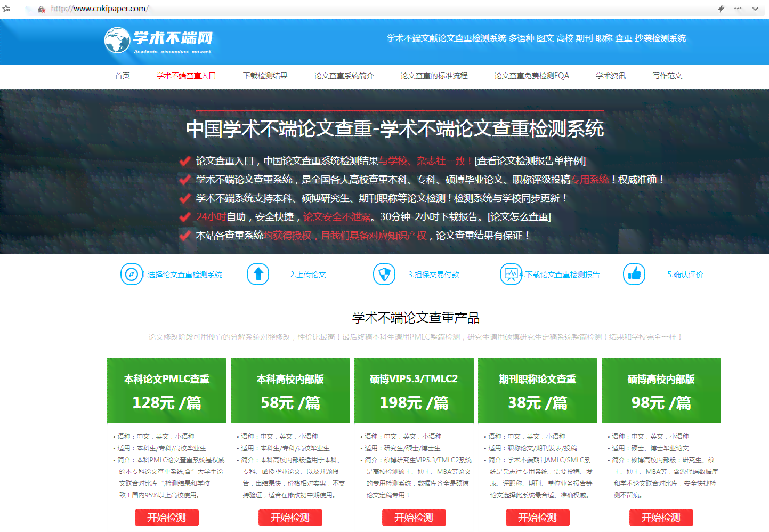Image resolution: width=769 pixels, height=532 pixels.
Task: Open 论文怎么查重 link in banner
Action: pyautogui.click(x=520, y=217)
